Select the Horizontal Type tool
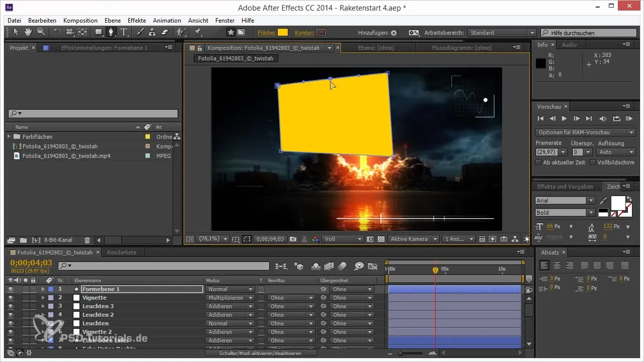The image size is (644, 362). click(x=123, y=32)
